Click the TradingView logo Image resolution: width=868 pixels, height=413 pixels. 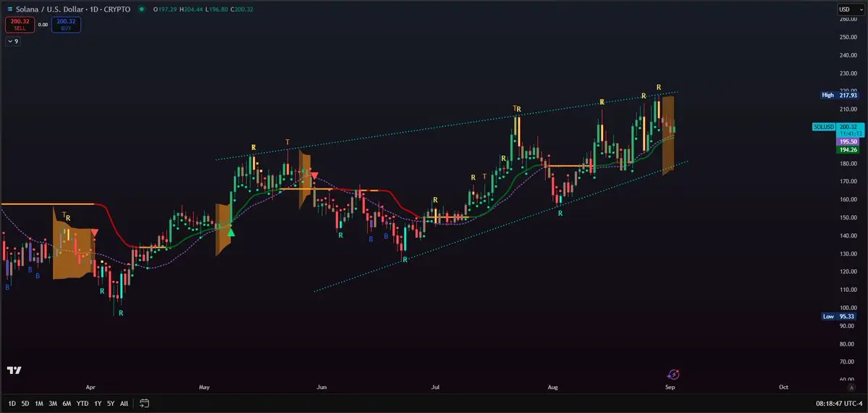(x=14, y=370)
